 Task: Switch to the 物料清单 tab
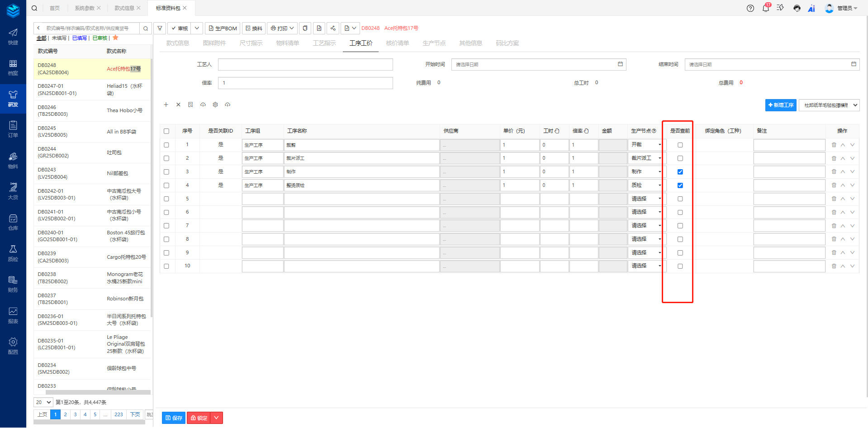(287, 43)
